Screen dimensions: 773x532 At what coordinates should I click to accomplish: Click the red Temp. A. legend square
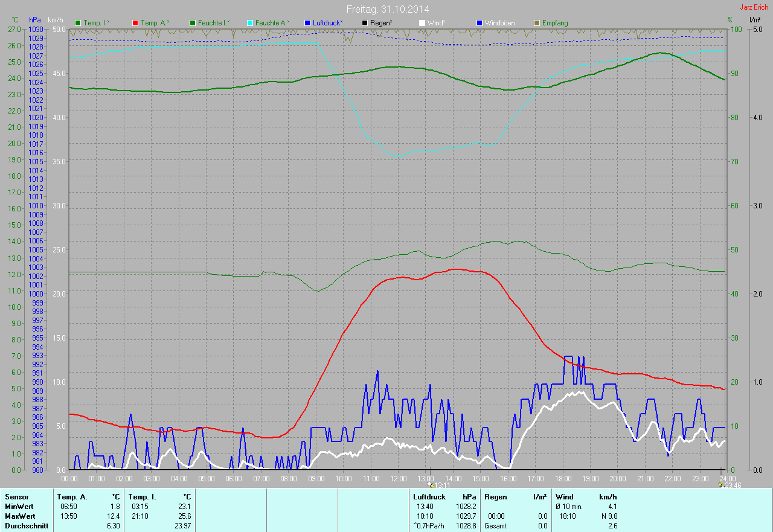click(136, 23)
